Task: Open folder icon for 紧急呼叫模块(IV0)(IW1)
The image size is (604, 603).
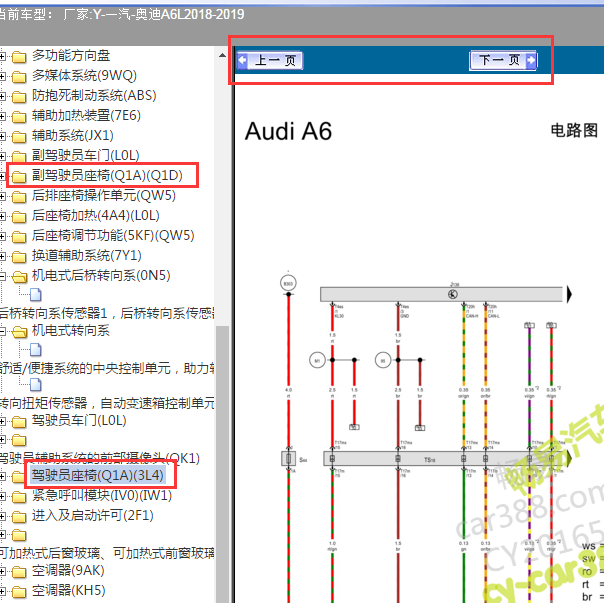Action: [x=19, y=497]
